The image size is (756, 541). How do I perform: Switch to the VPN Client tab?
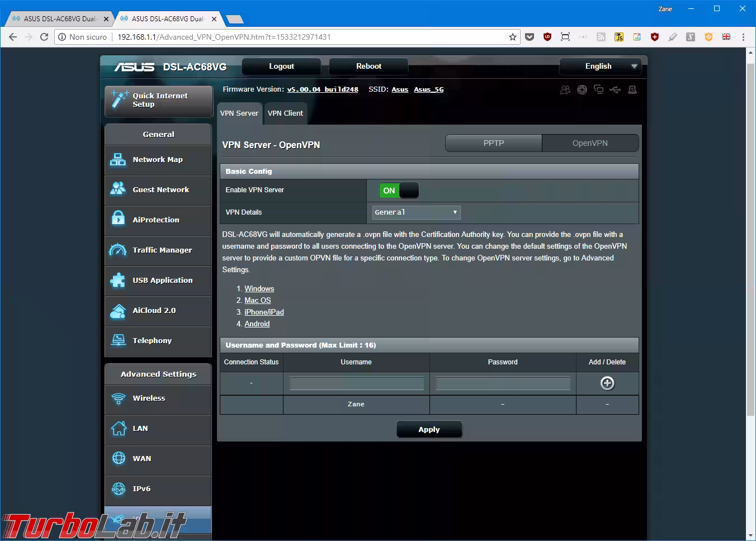[285, 113]
